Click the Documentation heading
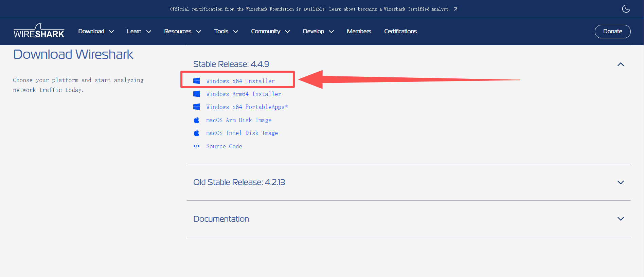This screenshot has width=644, height=277. [221, 219]
